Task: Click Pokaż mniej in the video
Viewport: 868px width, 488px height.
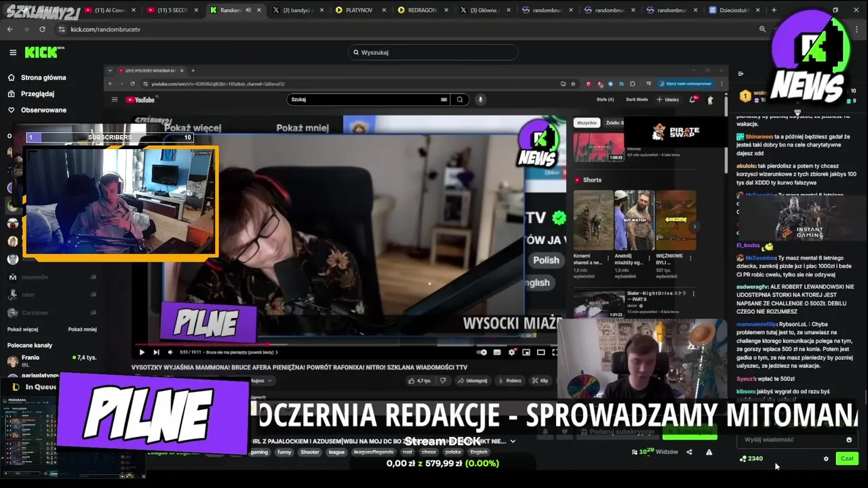Action: pos(302,128)
